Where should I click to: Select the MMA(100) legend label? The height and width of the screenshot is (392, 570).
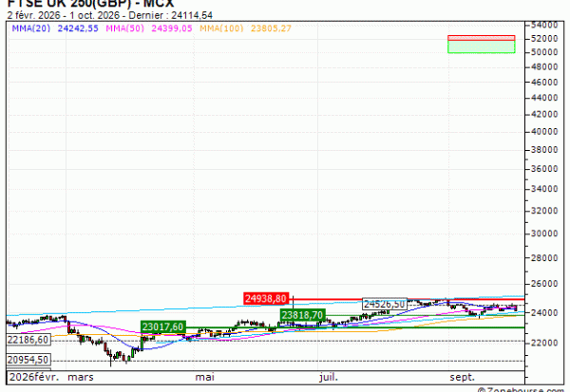coord(221,28)
